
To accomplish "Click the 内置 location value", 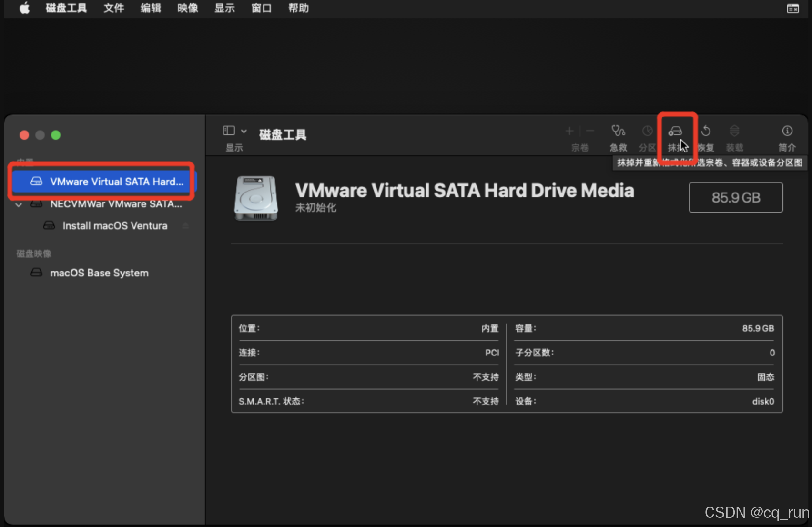I will [490, 328].
